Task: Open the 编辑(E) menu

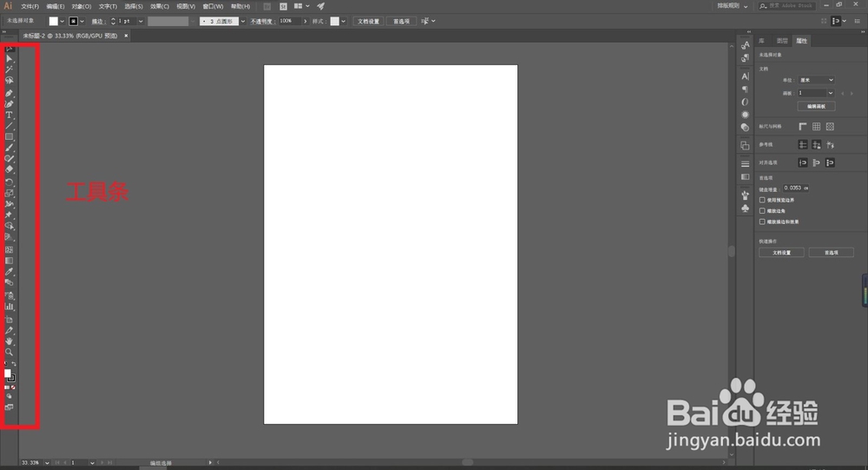Action: tap(56, 7)
